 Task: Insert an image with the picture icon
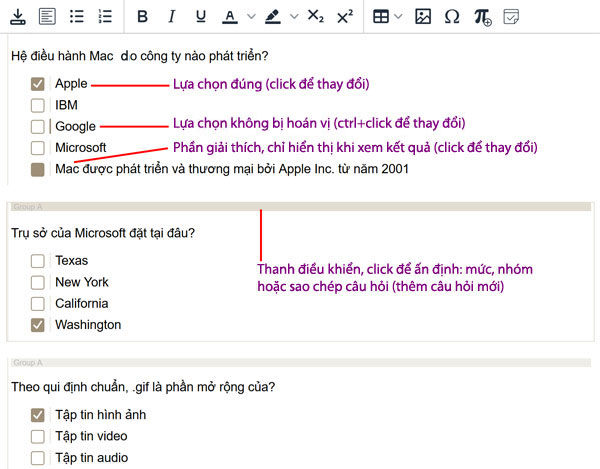click(x=423, y=16)
